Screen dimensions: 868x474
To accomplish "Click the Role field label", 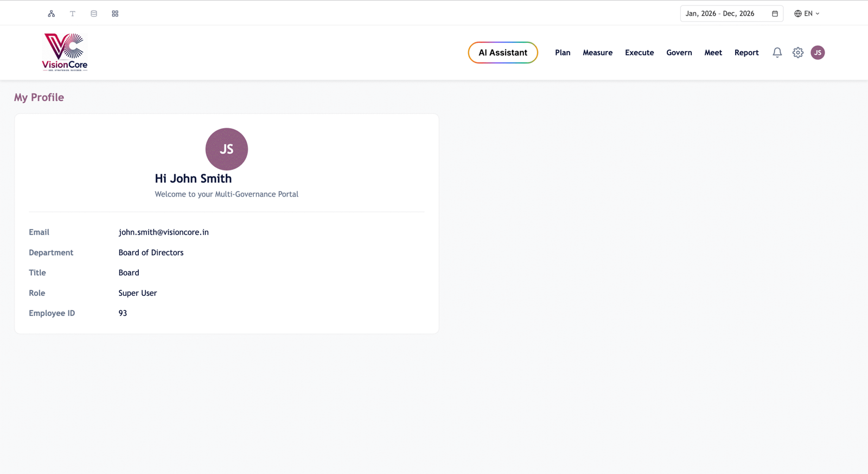I will (37, 293).
